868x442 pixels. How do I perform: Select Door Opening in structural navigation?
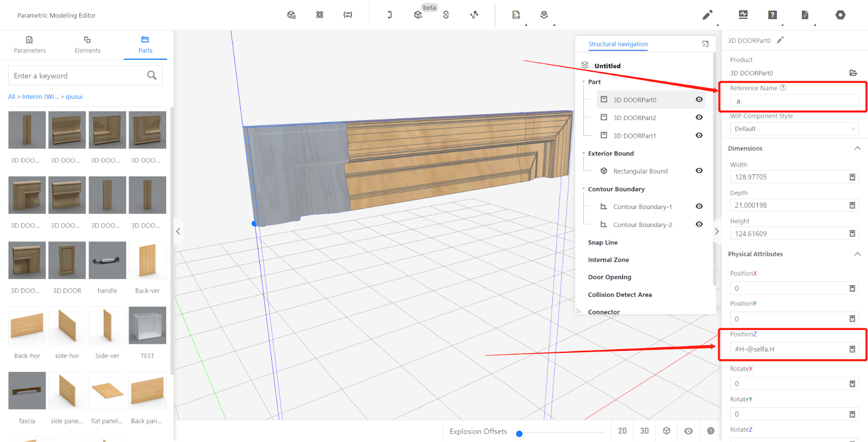609,277
